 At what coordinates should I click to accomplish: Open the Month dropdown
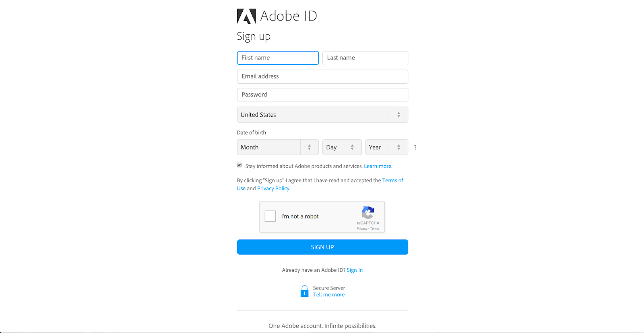pyautogui.click(x=278, y=147)
